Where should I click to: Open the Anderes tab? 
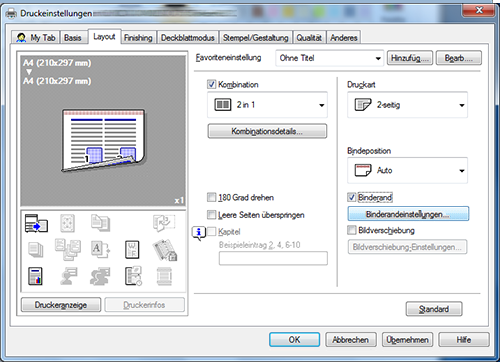(344, 38)
